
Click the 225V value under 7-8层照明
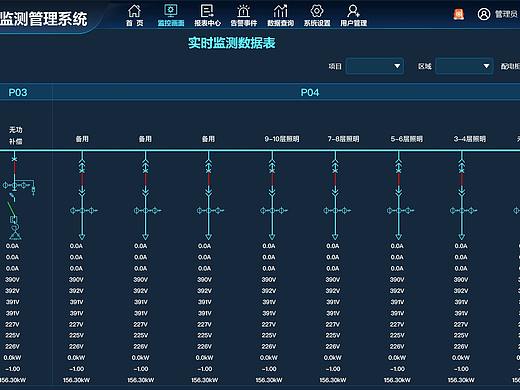click(x=333, y=335)
